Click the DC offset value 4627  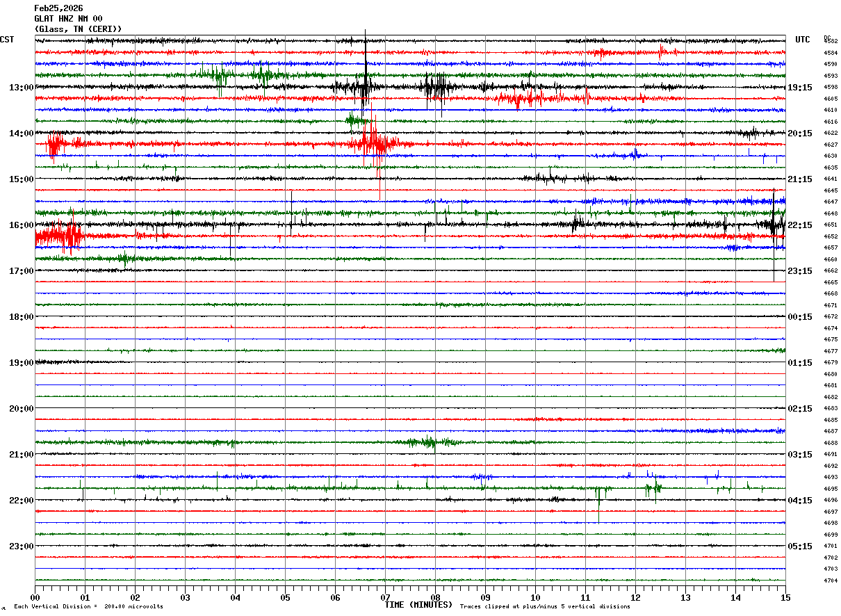click(x=831, y=145)
